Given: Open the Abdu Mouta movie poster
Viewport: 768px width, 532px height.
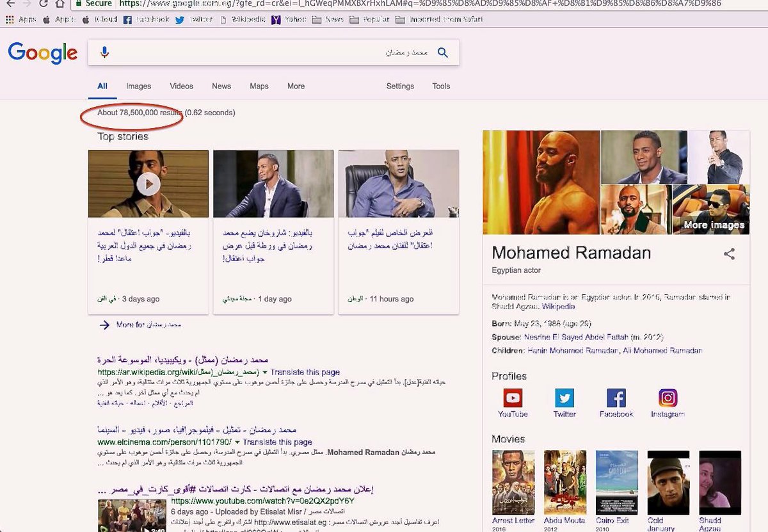Looking at the screenshot, I should pos(564,483).
